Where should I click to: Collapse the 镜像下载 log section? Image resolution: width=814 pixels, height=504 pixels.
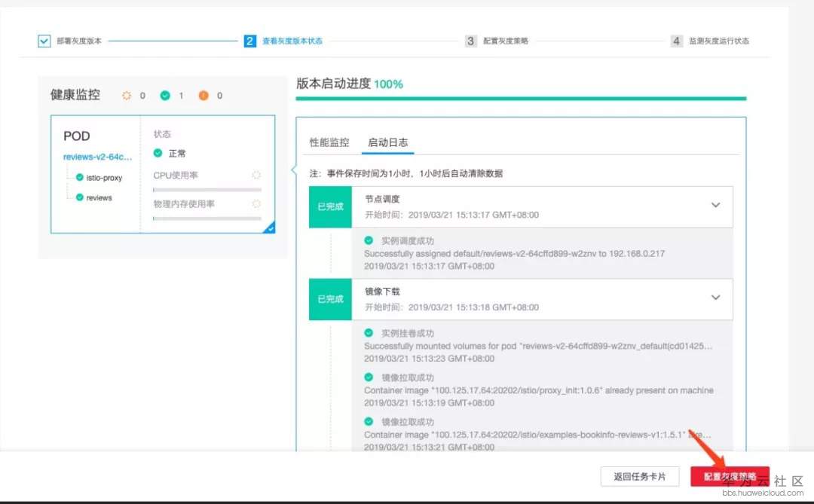click(x=715, y=298)
